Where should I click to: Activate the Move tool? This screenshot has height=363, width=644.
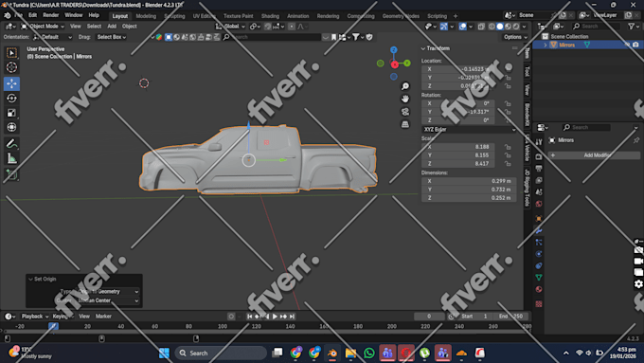click(x=11, y=83)
